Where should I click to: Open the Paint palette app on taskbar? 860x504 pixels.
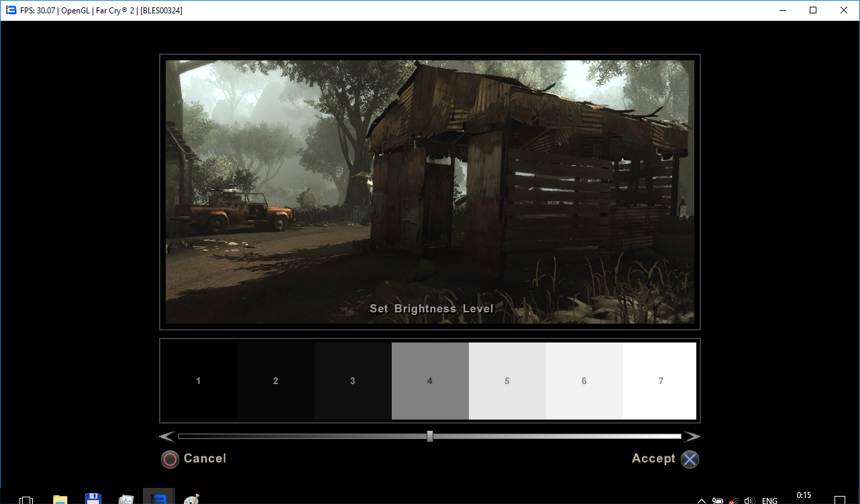click(x=192, y=499)
